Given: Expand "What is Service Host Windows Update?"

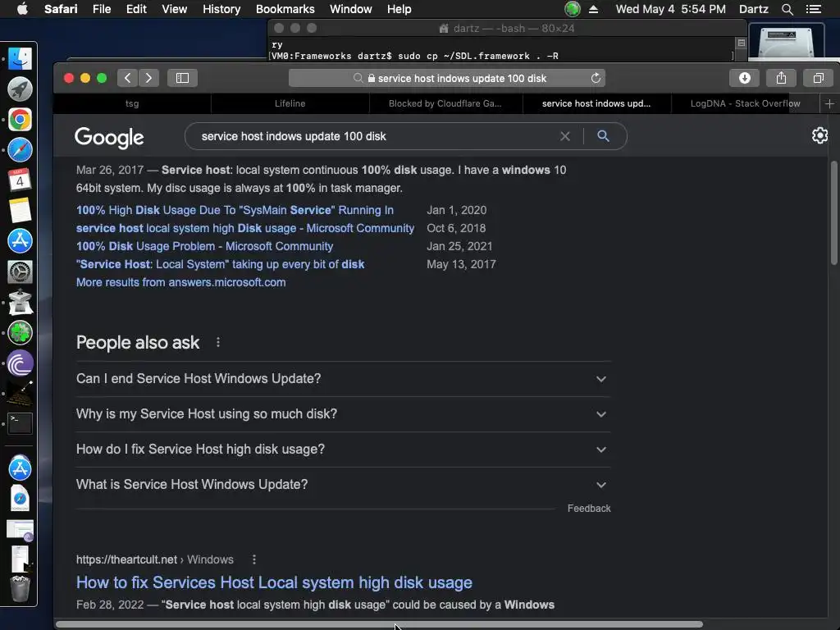Looking at the screenshot, I should coord(343,485).
